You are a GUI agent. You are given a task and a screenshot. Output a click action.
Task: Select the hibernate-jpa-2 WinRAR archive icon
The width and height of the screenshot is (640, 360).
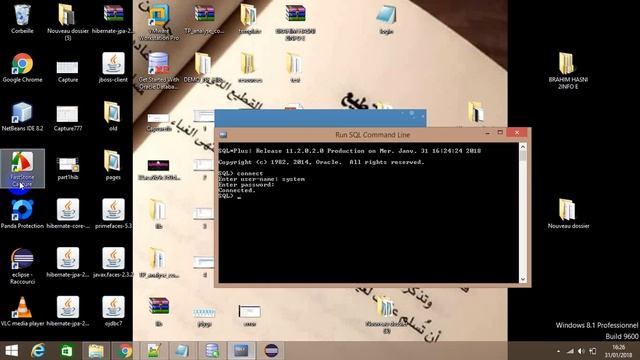click(113, 18)
